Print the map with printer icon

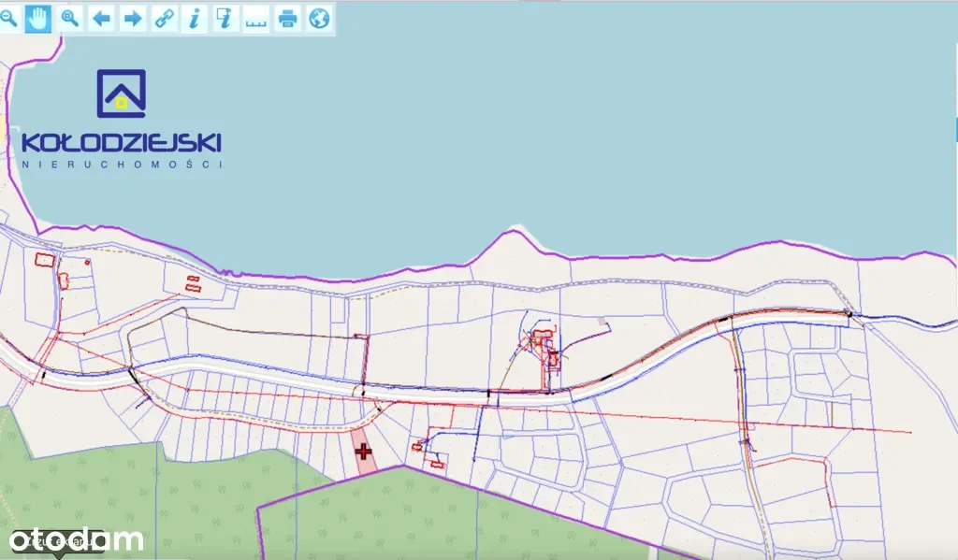(x=288, y=18)
